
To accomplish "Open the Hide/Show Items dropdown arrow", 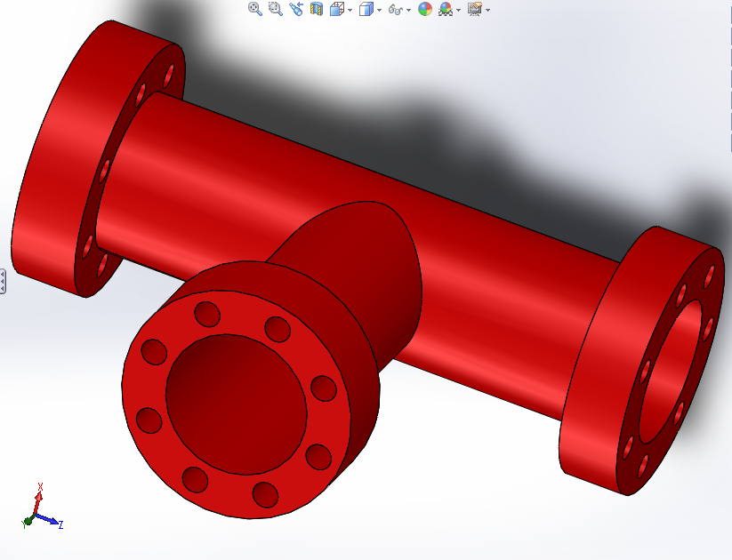I will (408, 10).
